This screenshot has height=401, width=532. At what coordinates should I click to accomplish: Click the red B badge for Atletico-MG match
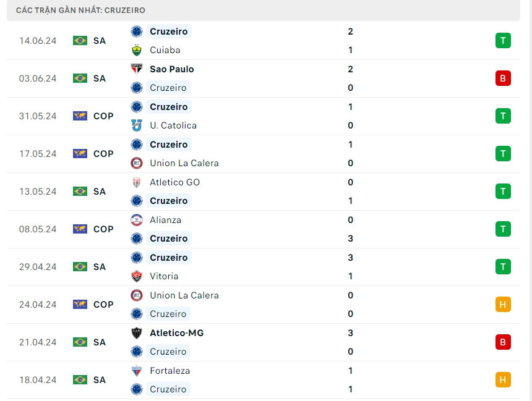pos(503,342)
